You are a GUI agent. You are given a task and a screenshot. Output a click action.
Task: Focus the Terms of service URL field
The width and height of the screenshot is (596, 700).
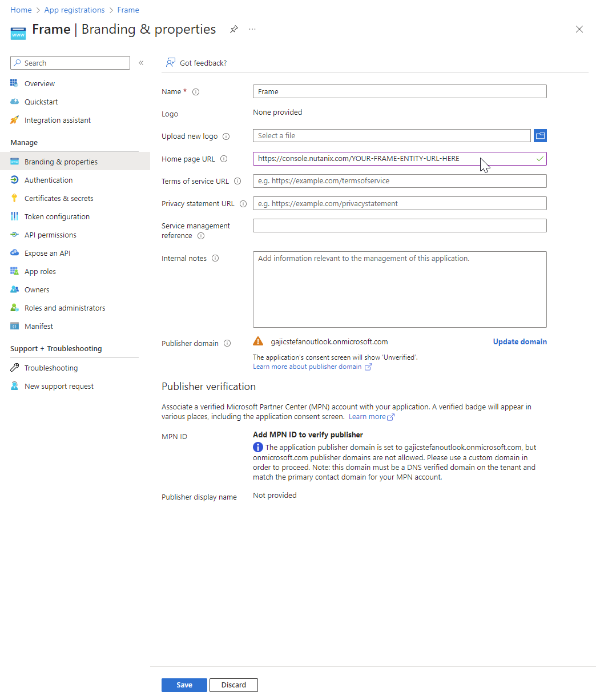tap(400, 181)
